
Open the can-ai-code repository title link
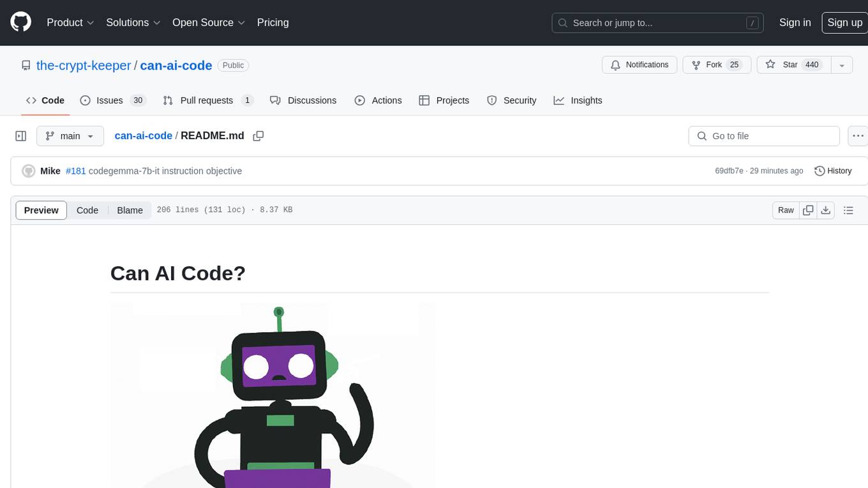(176, 65)
